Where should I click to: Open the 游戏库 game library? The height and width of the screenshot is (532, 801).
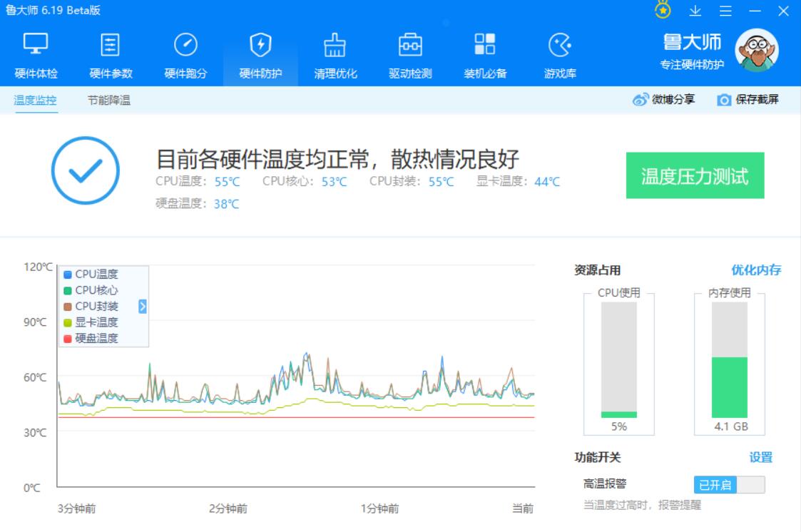(561, 53)
